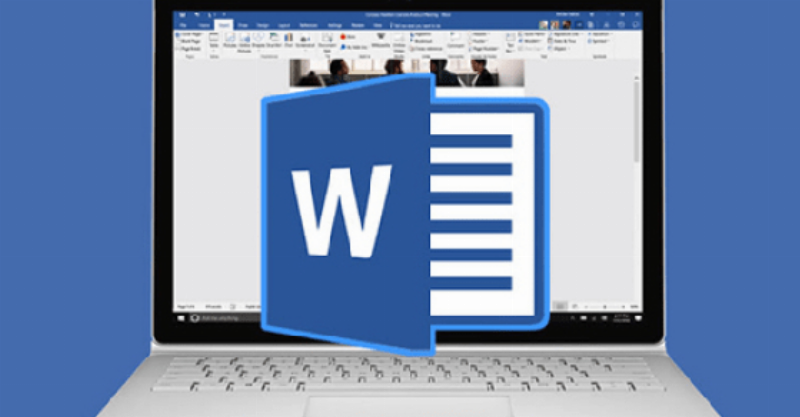Open the WordArt dropdown
This screenshot has height=417, width=800.
(x=531, y=41)
